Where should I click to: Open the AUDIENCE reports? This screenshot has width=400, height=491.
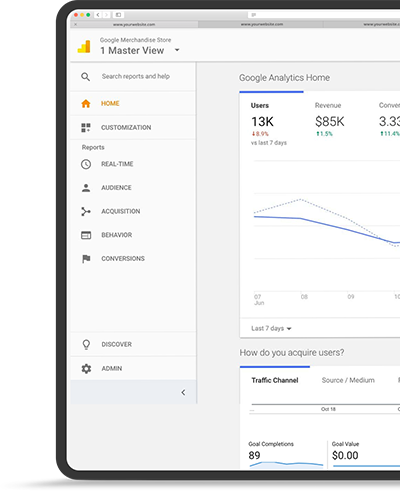pos(116,188)
